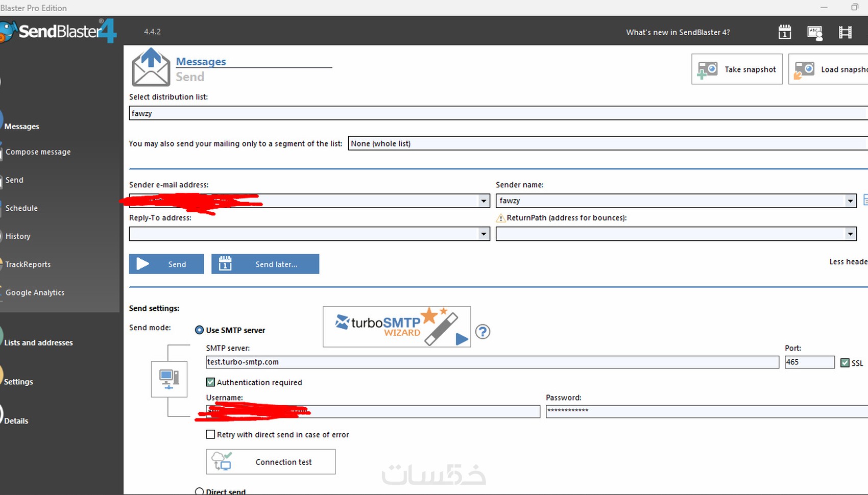Select Use SMTP server radio option
Viewport: 868px width, 495px height.
point(200,330)
